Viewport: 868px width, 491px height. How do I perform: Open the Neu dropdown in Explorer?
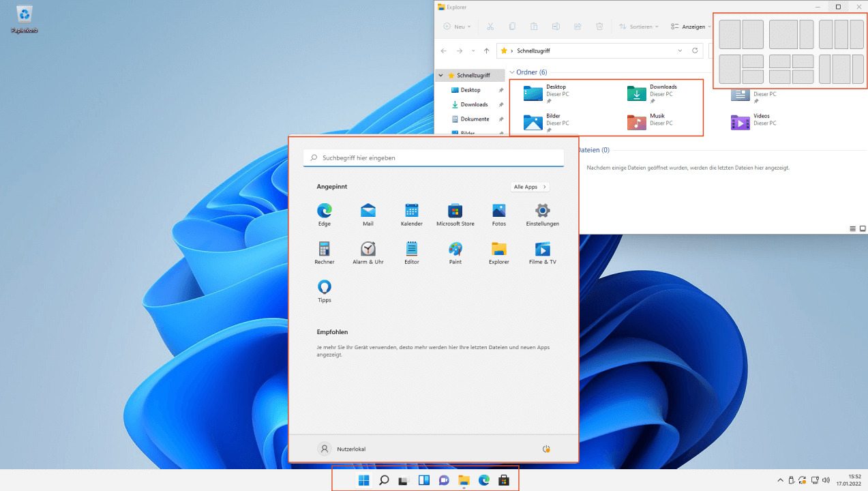(457, 27)
